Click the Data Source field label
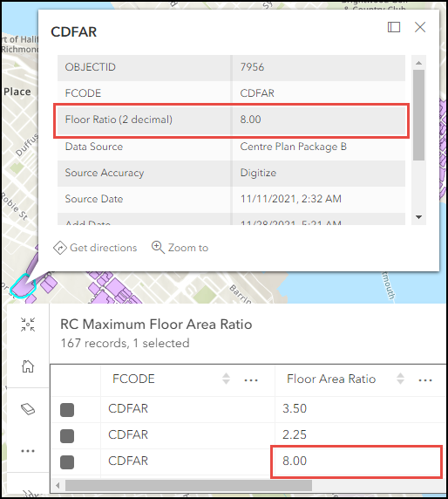 click(94, 147)
